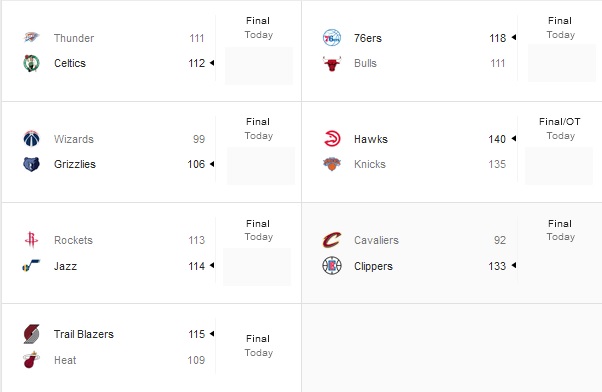Screen dimensions: 602x392
Task: Open the gray box under Rockets–Jazz Final
Action: click(x=257, y=267)
